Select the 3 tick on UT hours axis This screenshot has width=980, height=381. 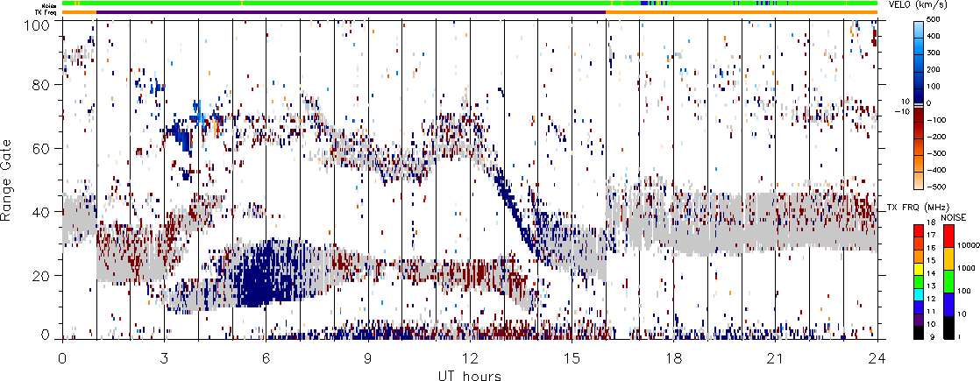tap(164, 358)
